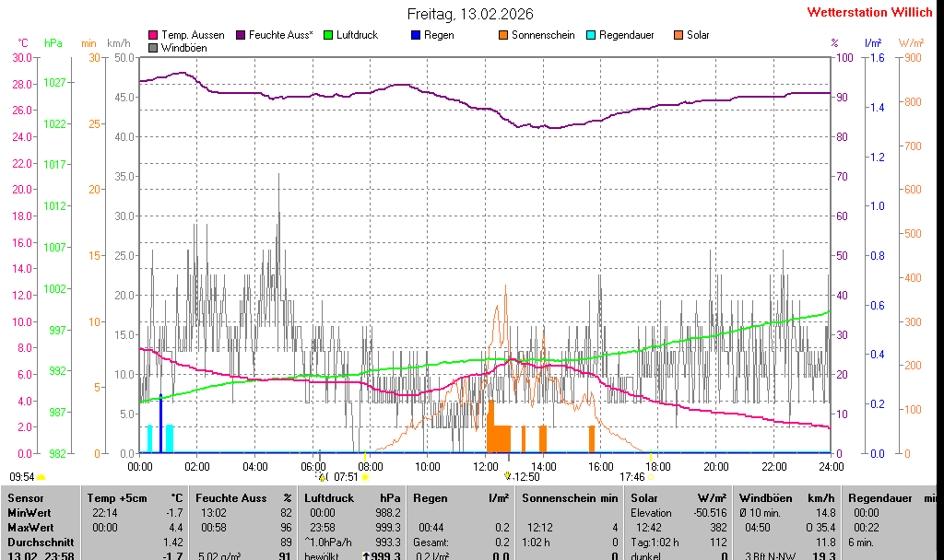Click the hPa axis unit label
Viewport: 944px width, 560px height.
(53, 43)
